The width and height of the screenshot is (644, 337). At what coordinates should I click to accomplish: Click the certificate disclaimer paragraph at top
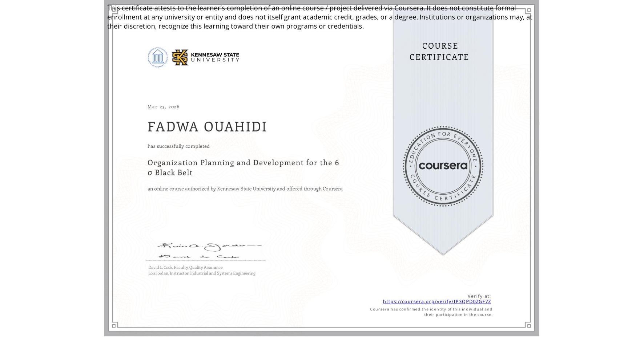319,17
